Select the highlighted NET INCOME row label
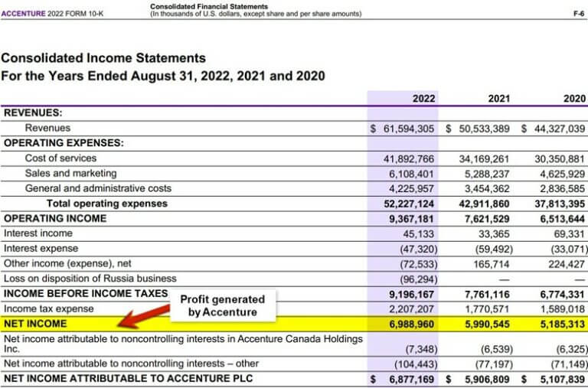The image size is (588, 388). (35, 324)
